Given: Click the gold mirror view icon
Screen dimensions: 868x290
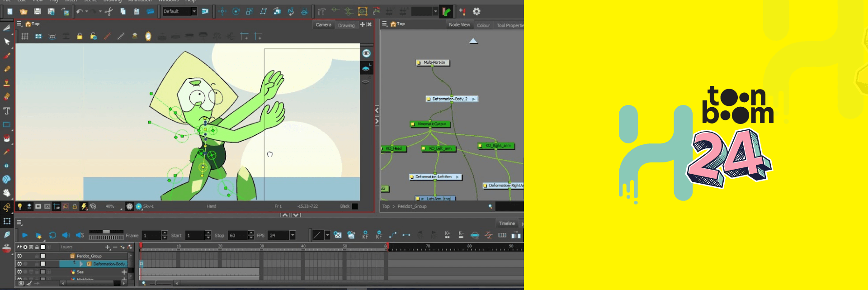Looking at the screenshot, I should pyautogui.click(x=148, y=36).
